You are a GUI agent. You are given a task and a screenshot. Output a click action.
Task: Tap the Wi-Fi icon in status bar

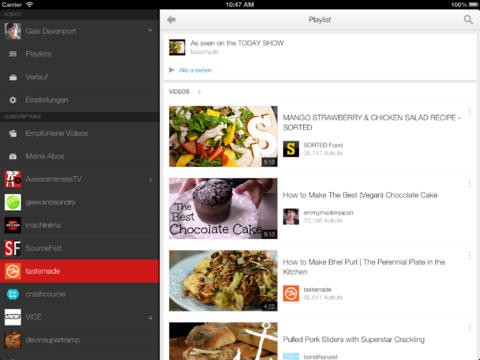[x=29, y=4]
